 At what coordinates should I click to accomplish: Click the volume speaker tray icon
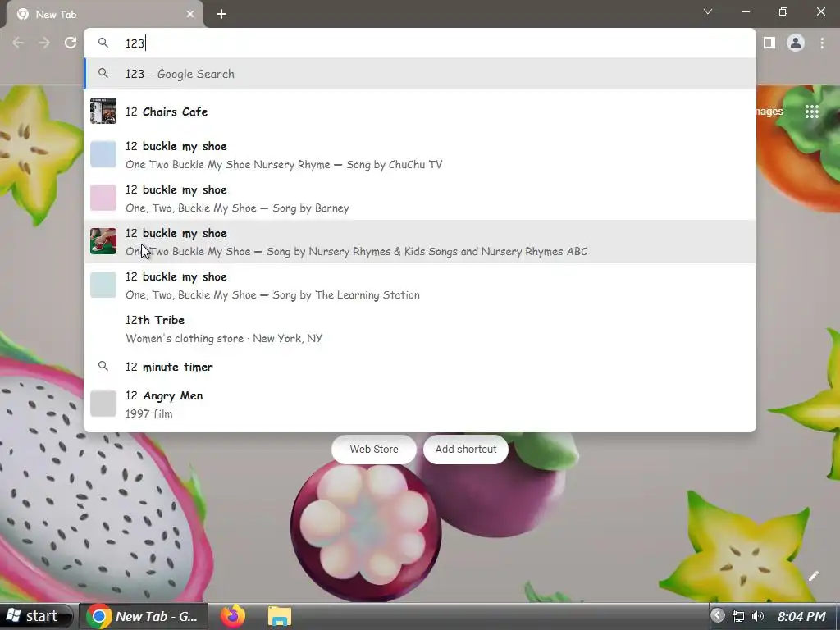[x=757, y=616]
